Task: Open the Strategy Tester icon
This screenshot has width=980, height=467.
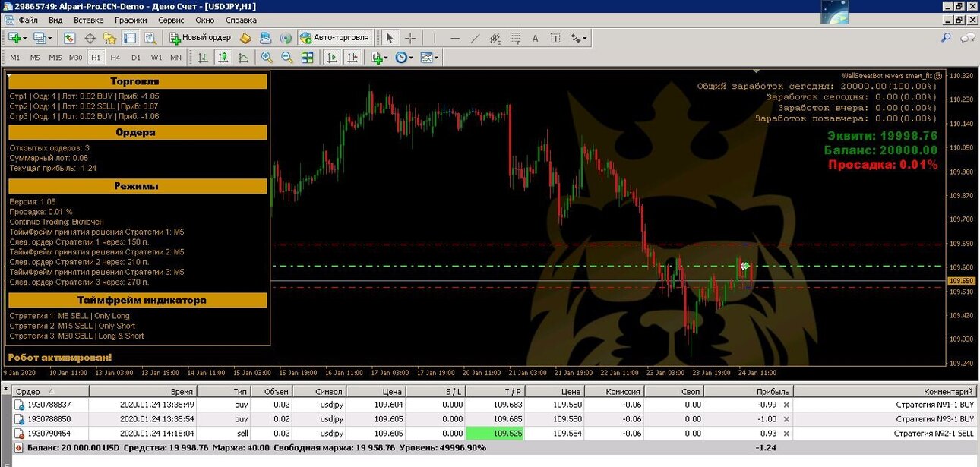Action: coord(150,38)
